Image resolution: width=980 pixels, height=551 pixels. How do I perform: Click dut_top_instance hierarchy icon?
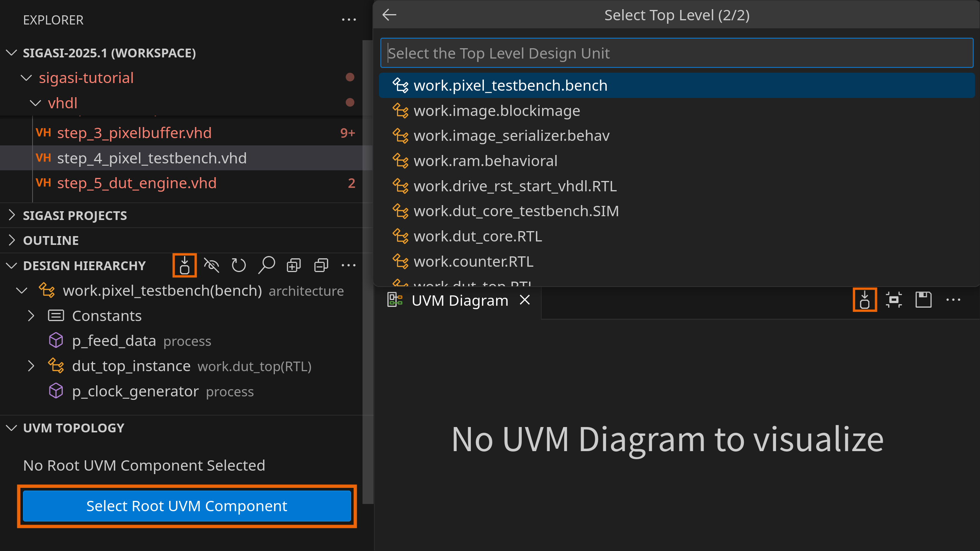tap(56, 365)
